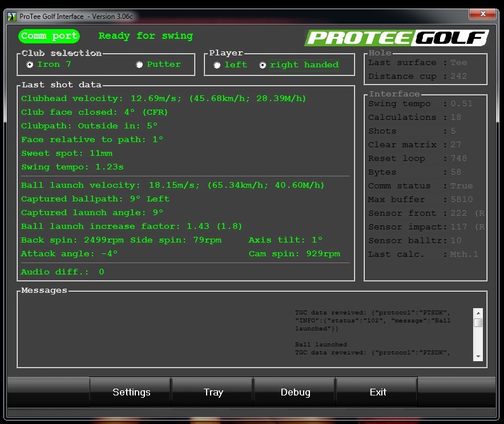Image resolution: width=504 pixels, height=424 pixels.
Task: Click the 'Max buffer : 5810' row
Action: coord(421,199)
